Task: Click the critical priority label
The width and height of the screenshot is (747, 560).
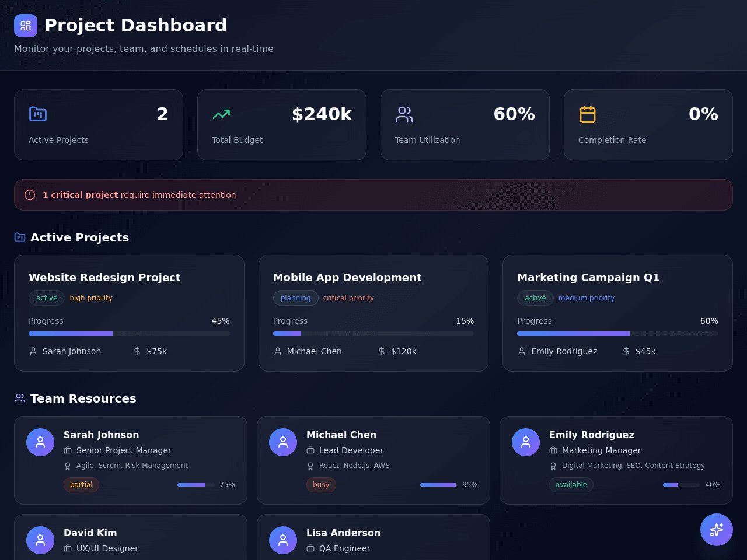Action: click(348, 298)
